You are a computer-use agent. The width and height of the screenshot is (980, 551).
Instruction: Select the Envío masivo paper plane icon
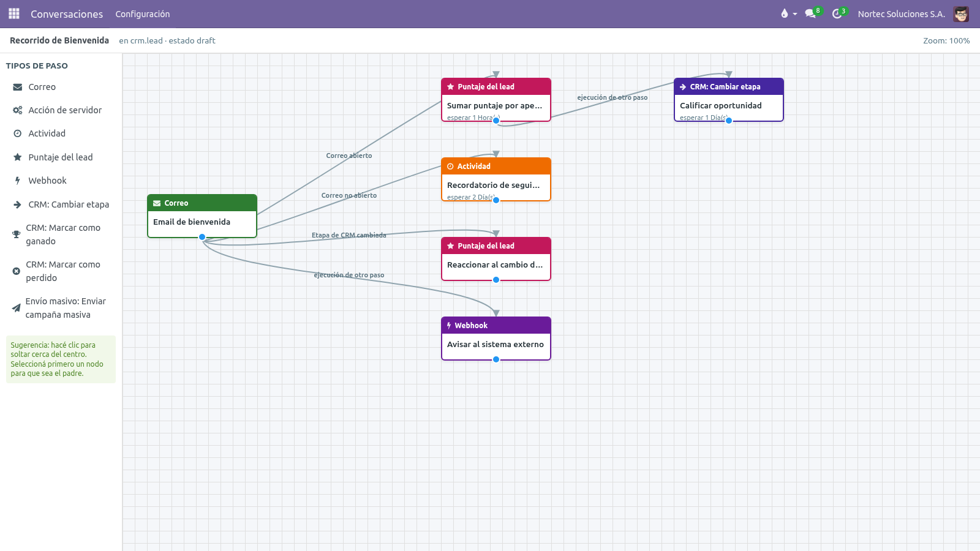coord(17,308)
